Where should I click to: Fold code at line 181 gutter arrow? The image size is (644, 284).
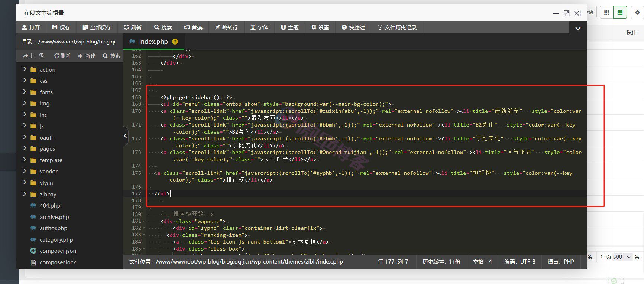pyautogui.click(x=144, y=221)
